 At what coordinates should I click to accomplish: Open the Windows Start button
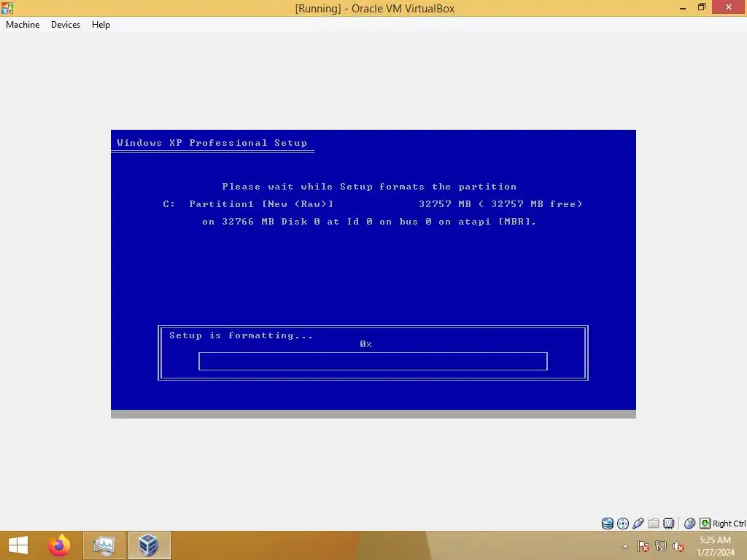coord(18,545)
